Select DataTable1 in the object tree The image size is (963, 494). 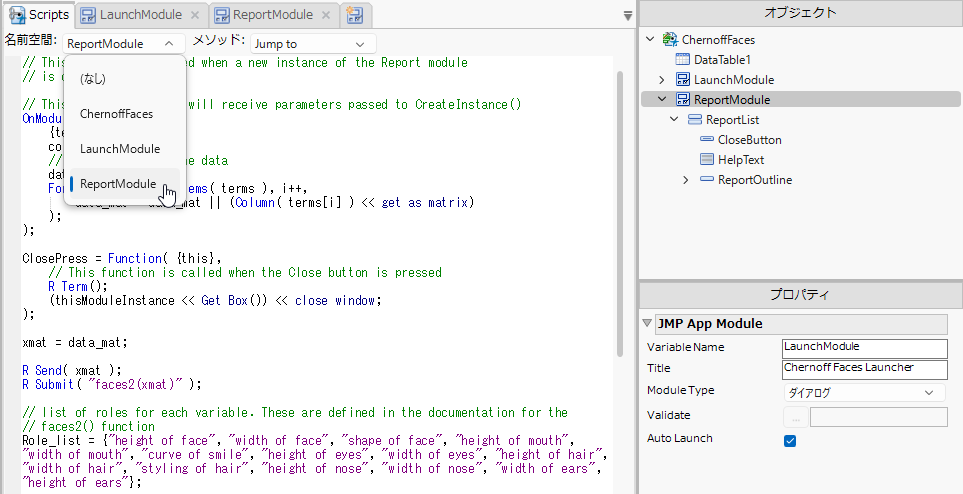click(x=722, y=60)
